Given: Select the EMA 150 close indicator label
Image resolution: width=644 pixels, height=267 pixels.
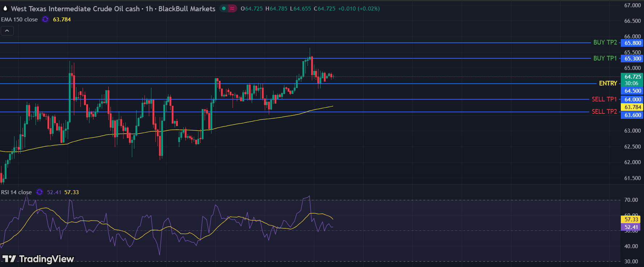Looking at the screenshot, I should click(20, 20).
